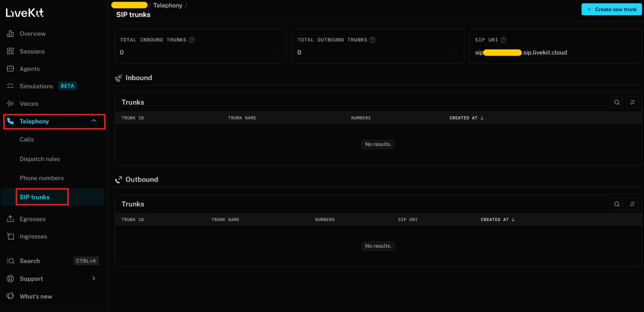
Task: Click the Simulations checklist icon
Action: coord(10,86)
